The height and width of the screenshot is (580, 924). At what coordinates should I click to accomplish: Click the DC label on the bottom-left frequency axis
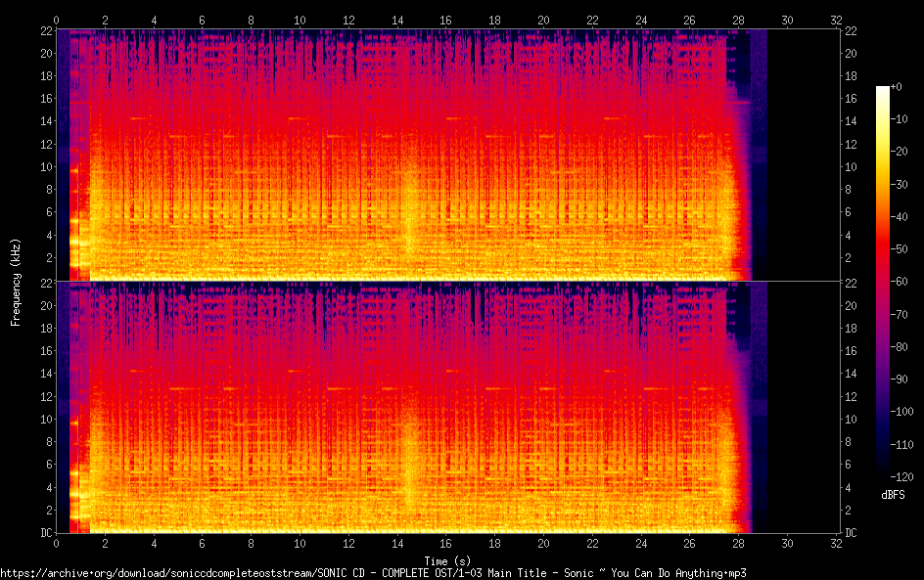[x=44, y=533]
